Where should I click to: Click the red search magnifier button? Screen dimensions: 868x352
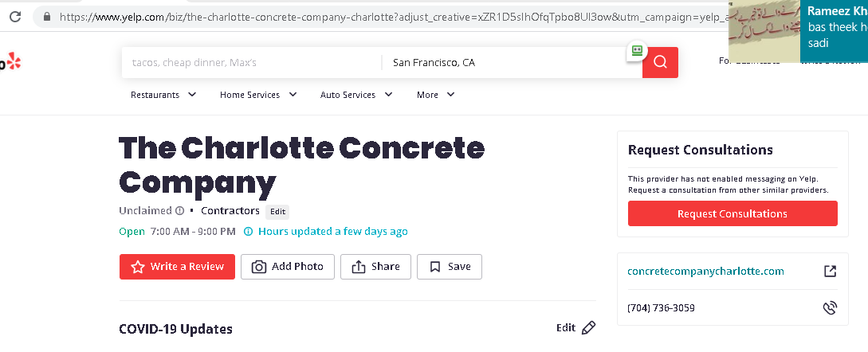coord(660,62)
